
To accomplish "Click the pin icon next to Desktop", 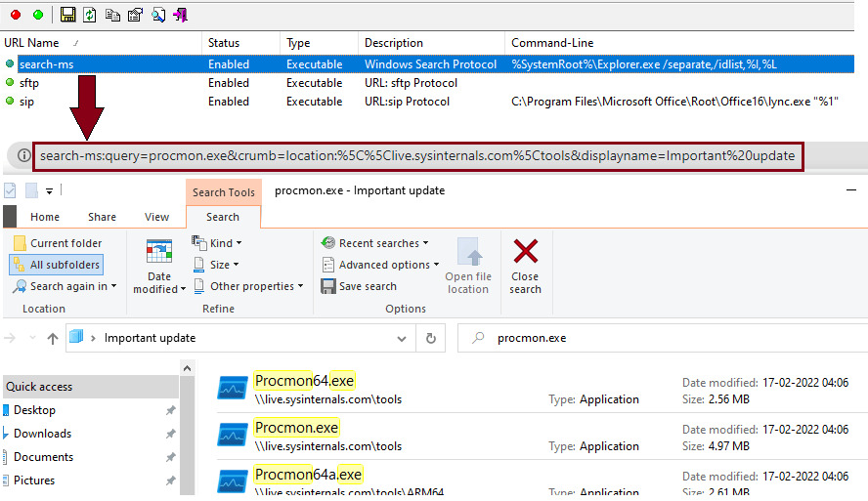I will (170, 410).
